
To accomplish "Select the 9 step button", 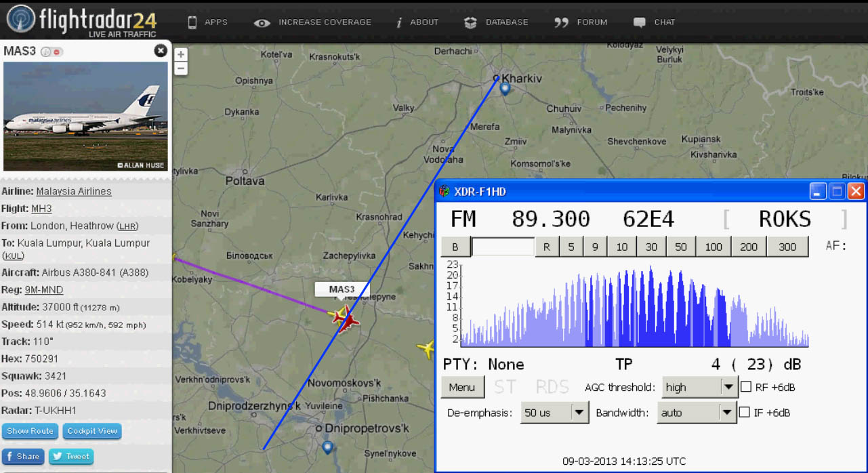I will (595, 247).
